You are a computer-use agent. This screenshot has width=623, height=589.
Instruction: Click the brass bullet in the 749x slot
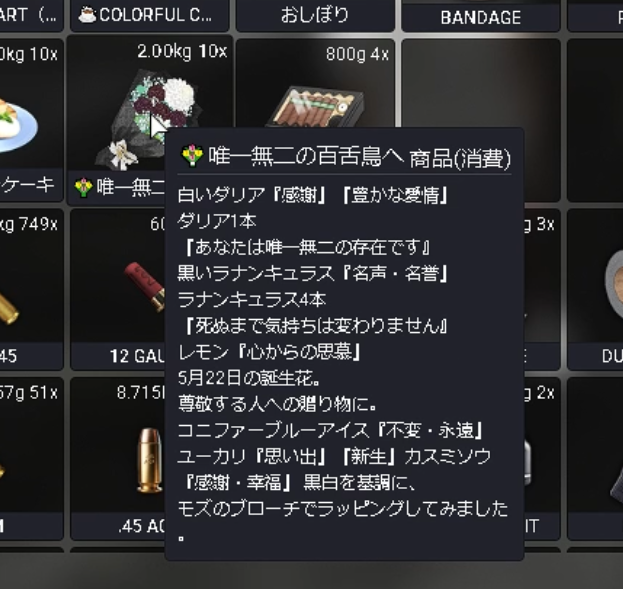click(x=9, y=308)
